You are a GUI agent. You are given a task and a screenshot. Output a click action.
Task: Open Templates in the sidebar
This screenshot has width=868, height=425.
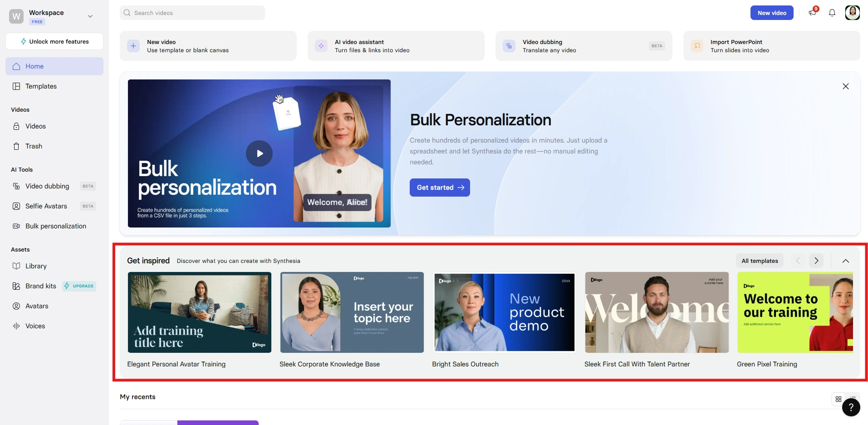pos(54,86)
